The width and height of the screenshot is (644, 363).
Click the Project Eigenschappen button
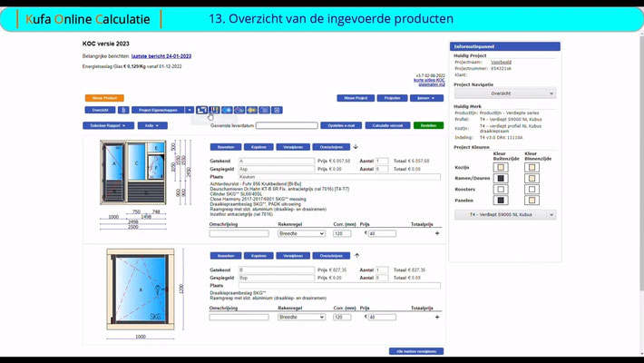(x=158, y=110)
